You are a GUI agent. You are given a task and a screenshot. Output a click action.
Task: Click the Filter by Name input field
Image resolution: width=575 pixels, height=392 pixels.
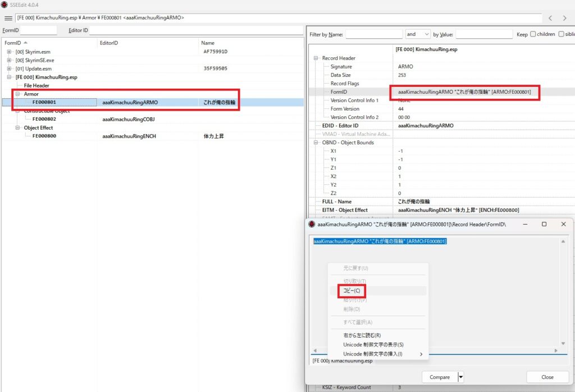click(373, 34)
